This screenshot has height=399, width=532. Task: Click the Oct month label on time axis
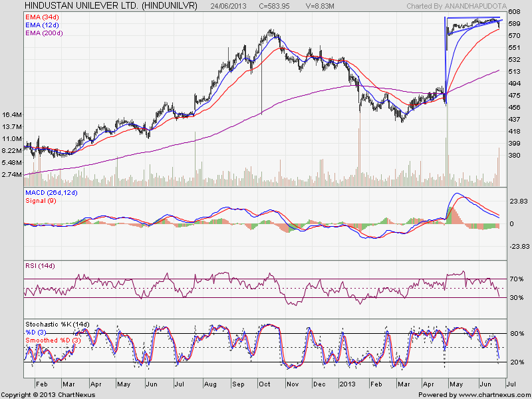[x=265, y=384]
